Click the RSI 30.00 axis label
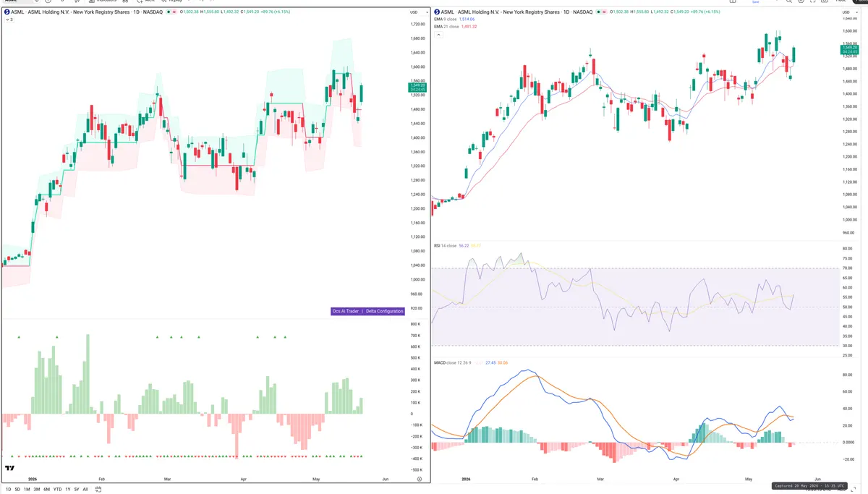This screenshot has width=868, height=494. point(848,346)
